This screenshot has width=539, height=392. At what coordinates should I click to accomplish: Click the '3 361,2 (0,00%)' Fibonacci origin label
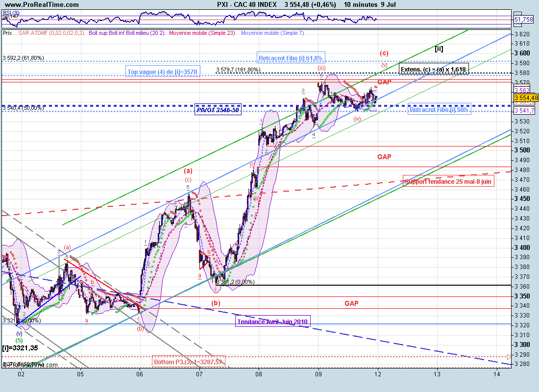(236, 282)
